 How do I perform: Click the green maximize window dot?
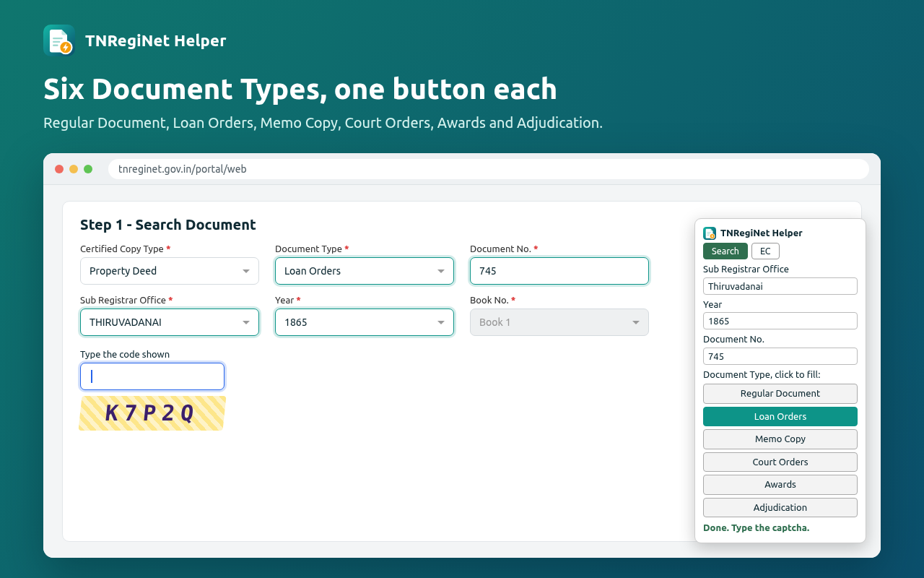point(88,169)
